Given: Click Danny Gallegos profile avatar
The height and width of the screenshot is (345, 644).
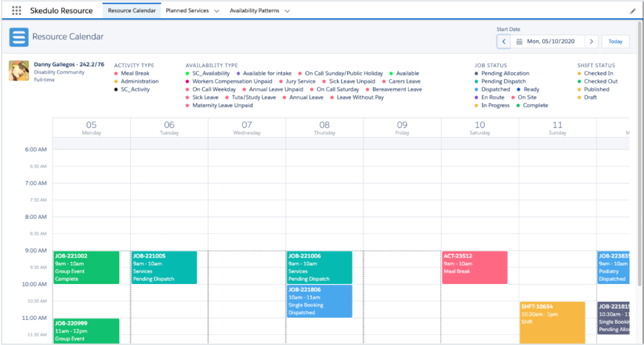Looking at the screenshot, I should tap(19, 70).
